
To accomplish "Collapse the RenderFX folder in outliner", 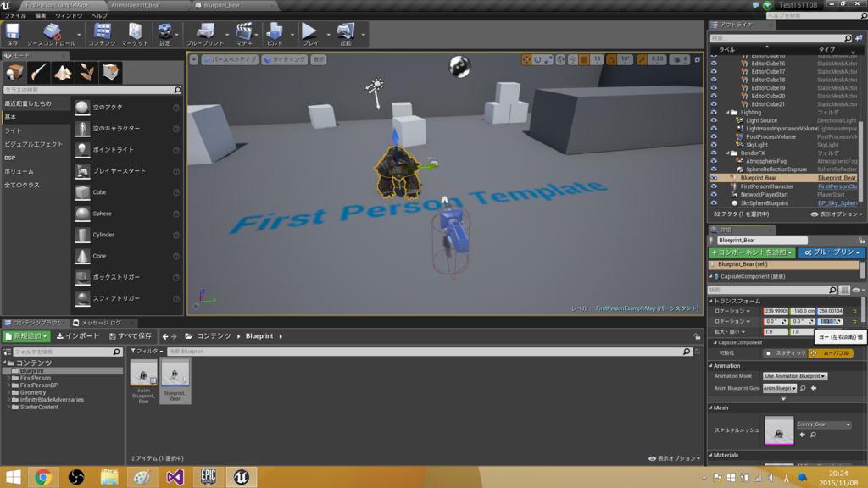I will (728, 153).
